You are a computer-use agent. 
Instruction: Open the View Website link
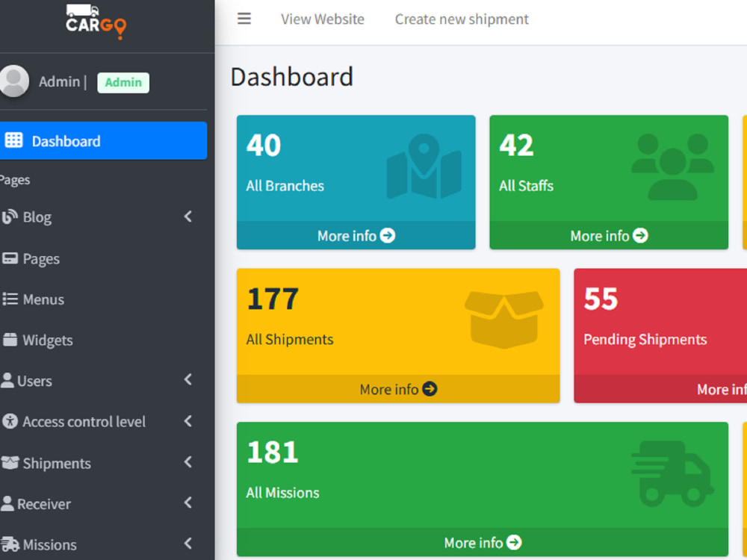323,19
